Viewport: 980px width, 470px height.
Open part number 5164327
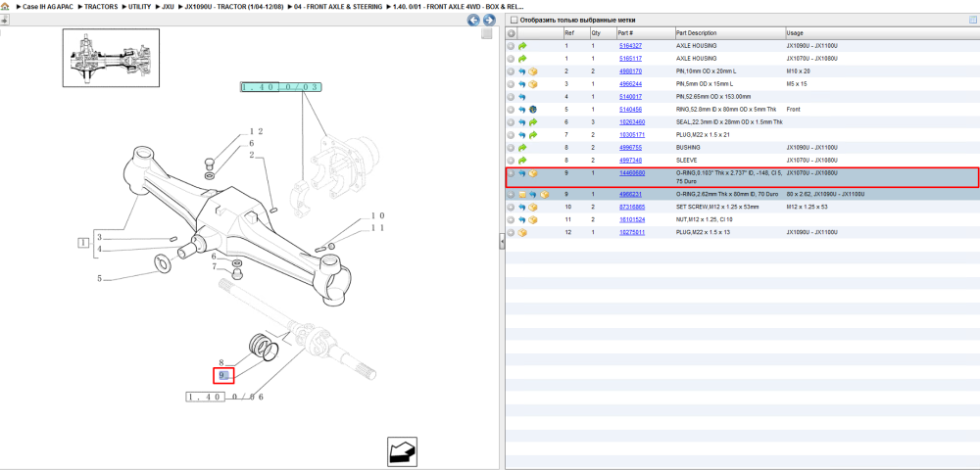pos(630,46)
